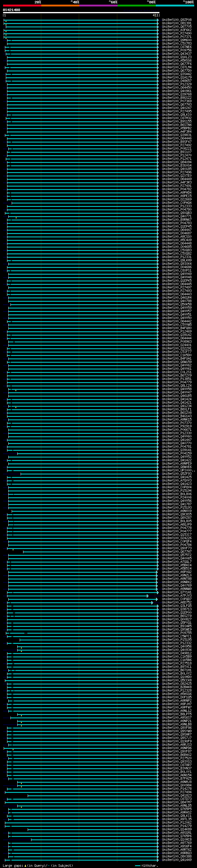The image size is (197, 868).
Task: Select hit UniRef100_A7PJV3
Action: (x=176, y=595)
